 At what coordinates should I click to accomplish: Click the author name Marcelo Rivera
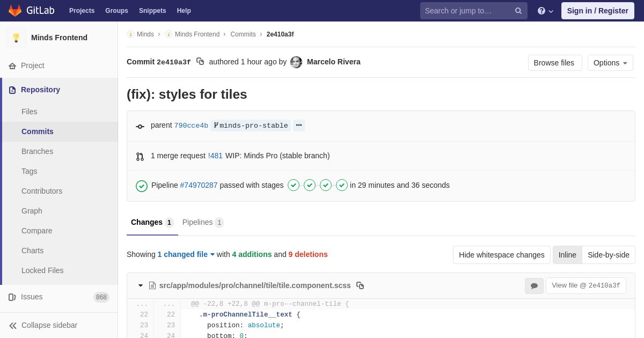334,62
